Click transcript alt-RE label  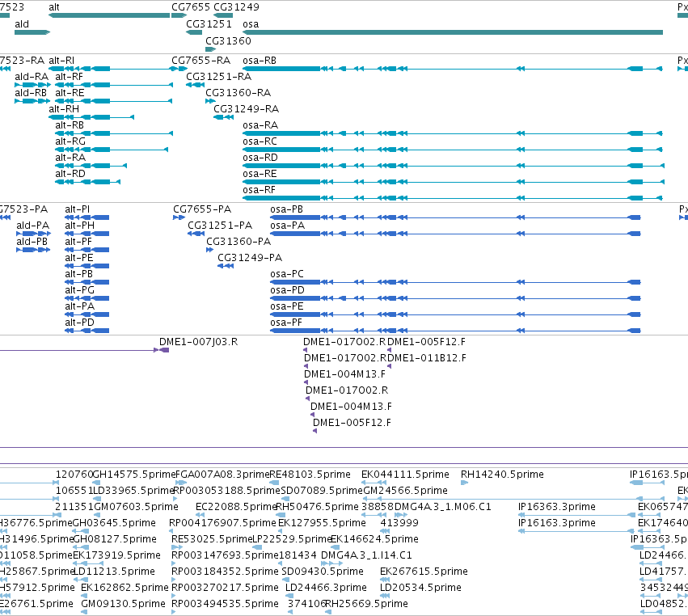[70, 93]
